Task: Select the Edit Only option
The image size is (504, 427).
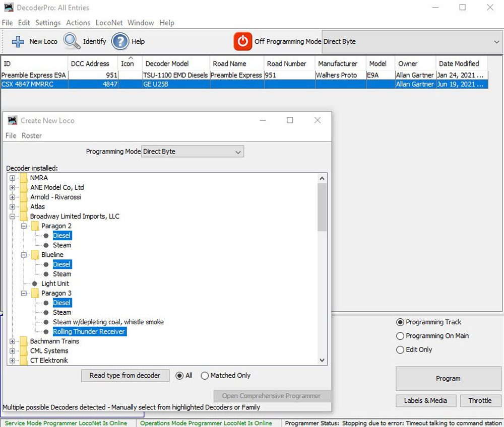Action: [400, 349]
